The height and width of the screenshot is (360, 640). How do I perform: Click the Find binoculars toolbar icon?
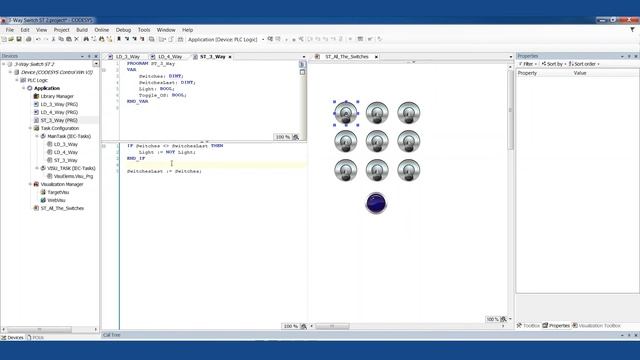click(x=86, y=39)
